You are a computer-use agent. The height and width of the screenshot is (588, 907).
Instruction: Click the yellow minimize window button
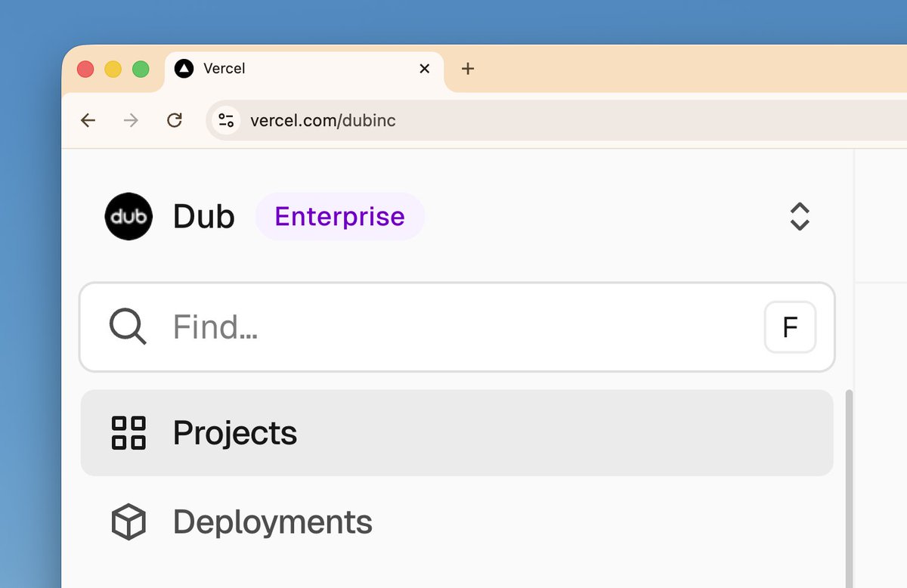pyautogui.click(x=113, y=70)
